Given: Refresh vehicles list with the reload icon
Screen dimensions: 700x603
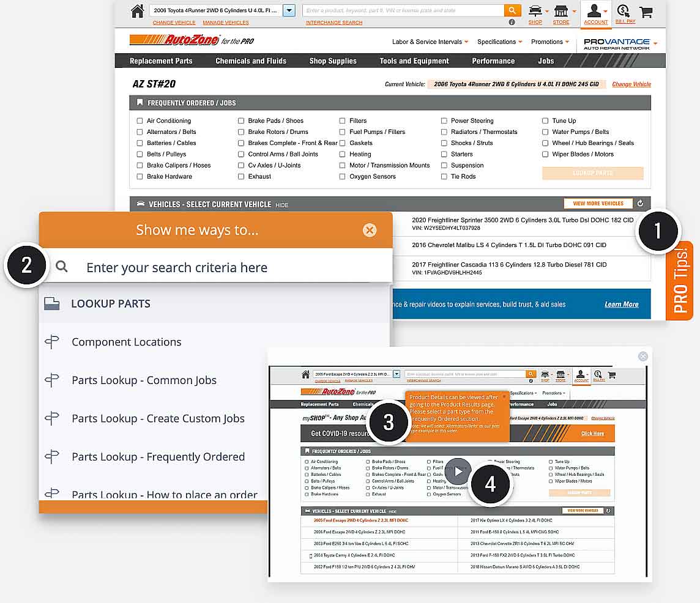Looking at the screenshot, I should pyautogui.click(x=640, y=204).
